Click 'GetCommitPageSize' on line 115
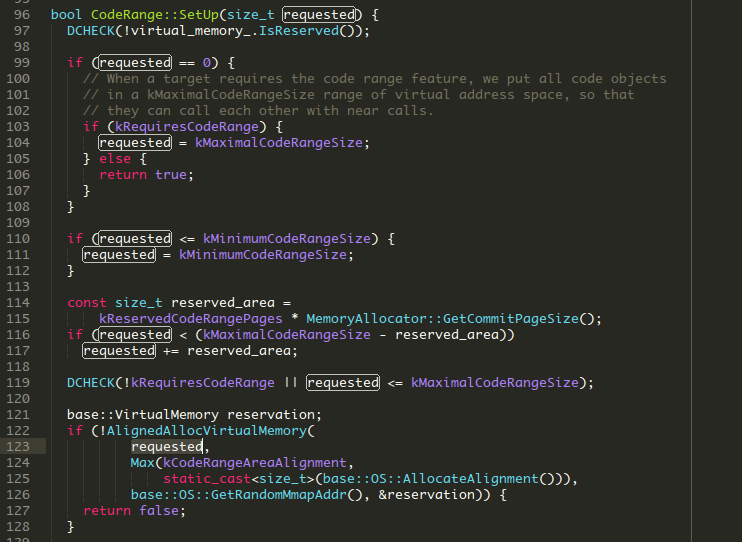Screen dimensions: 742x542 point(511,319)
